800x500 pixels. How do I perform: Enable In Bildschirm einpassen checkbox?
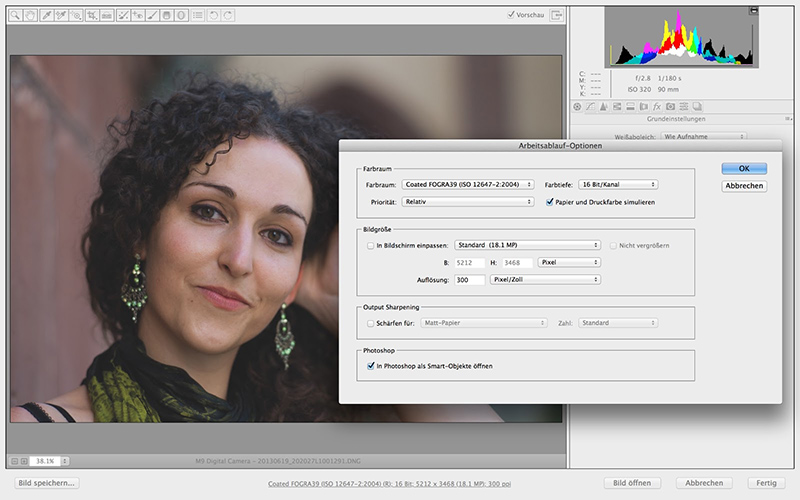371,245
